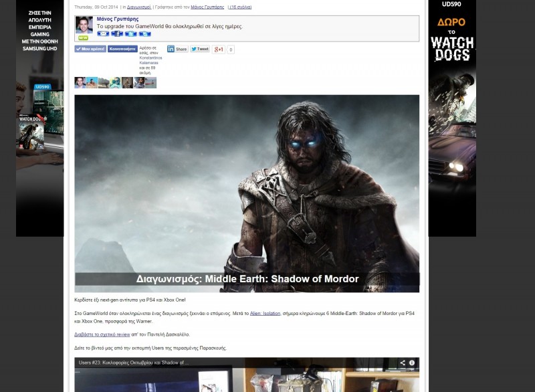Image resolution: width=535 pixels, height=392 pixels.
Task: Click the video title 'Users #23'
Action: click(x=134, y=363)
